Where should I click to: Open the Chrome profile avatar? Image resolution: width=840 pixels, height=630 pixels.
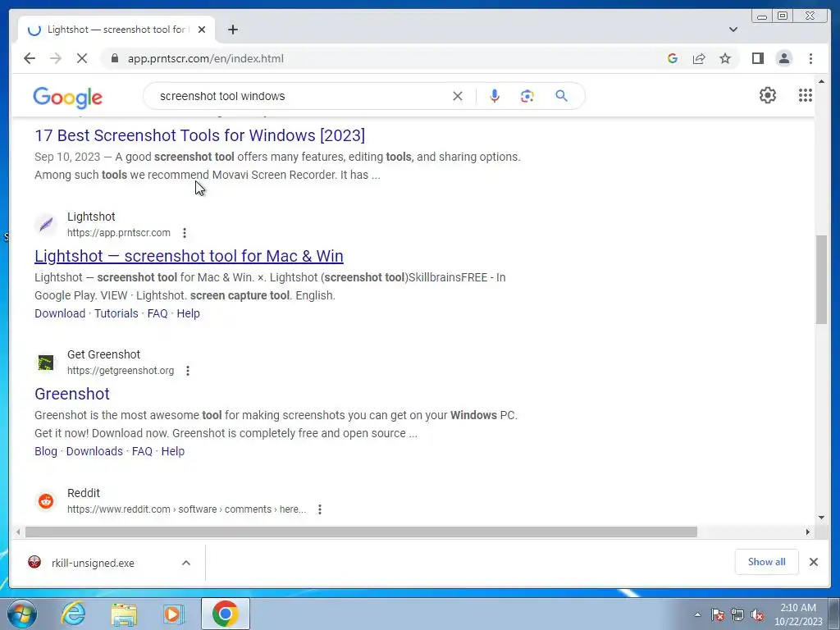(x=783, y=58)
